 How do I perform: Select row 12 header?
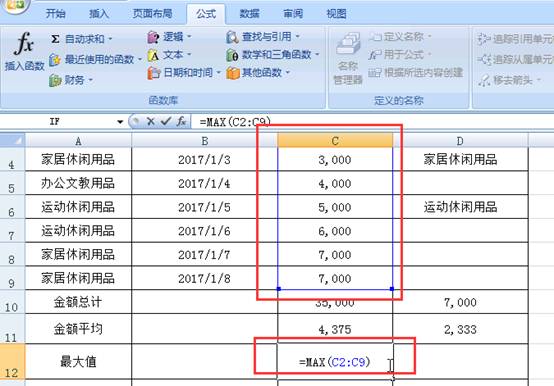[12, 362]
